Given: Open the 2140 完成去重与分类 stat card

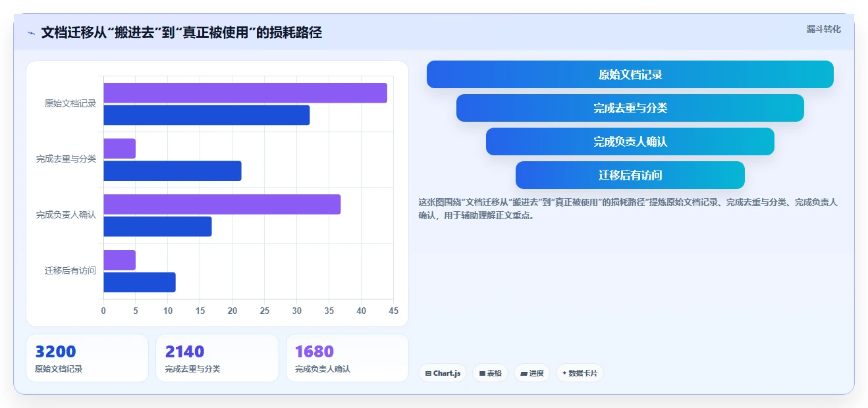Looking at the screenshot, I should click(x=217, y=358).
